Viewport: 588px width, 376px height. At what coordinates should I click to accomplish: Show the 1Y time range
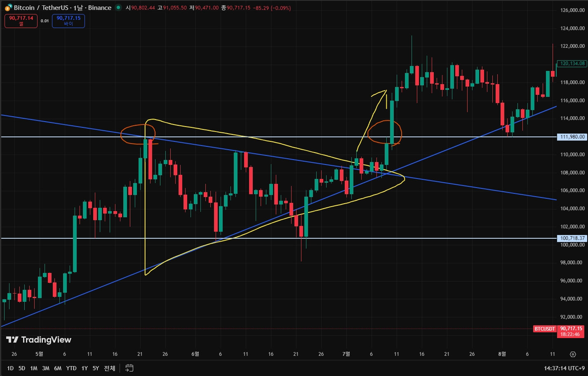point(85,368)
